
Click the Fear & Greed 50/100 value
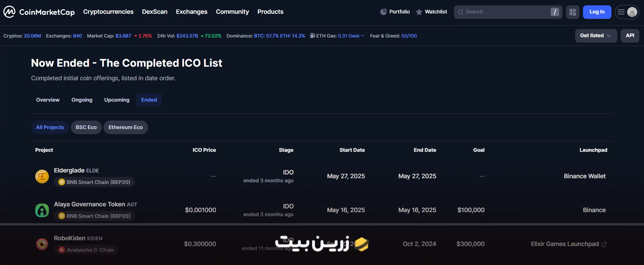pyautogui.click(x=409, y=36)
